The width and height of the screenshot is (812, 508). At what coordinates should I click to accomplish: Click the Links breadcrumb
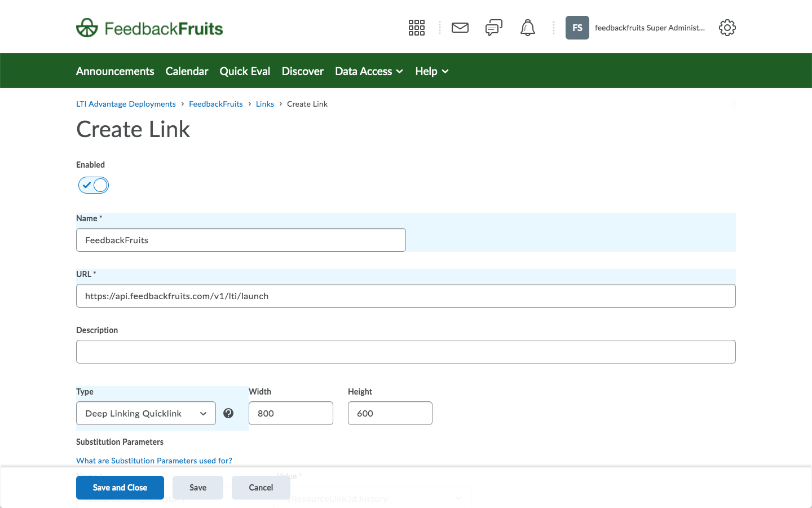click(265, 104)
